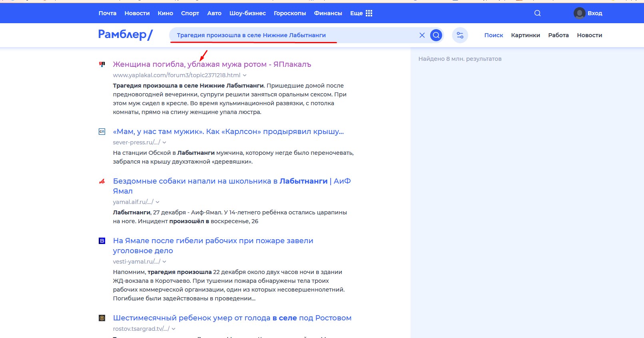Open result Шестимесячный ребенок умер от голода

pyautogui.click(x=232, y=318)
